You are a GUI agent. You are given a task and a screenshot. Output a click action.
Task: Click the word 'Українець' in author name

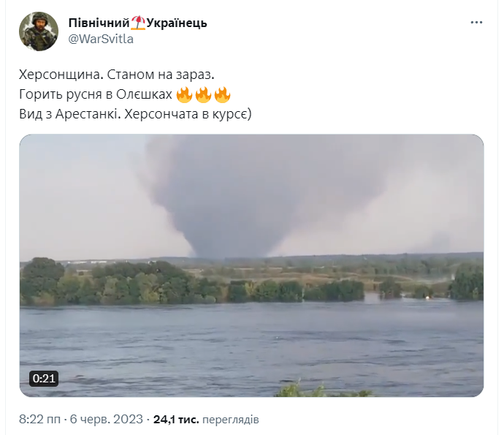pyautogui.click(x=177, y=23)
